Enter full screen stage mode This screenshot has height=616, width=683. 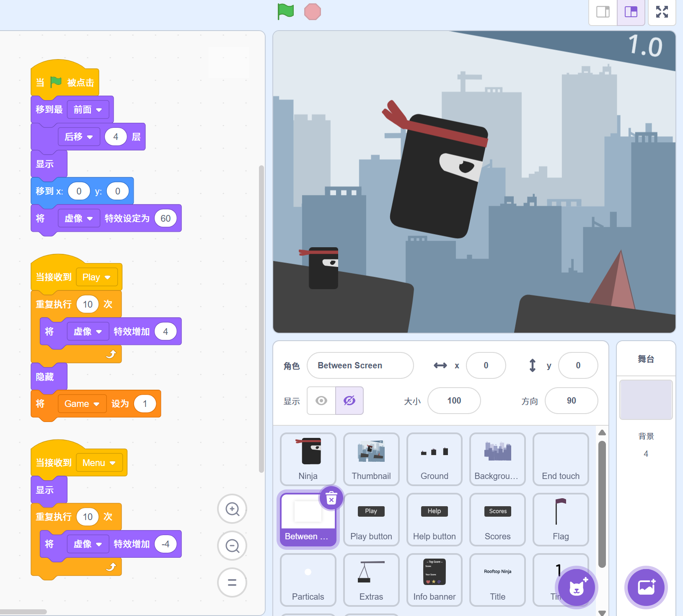[662, 12]
